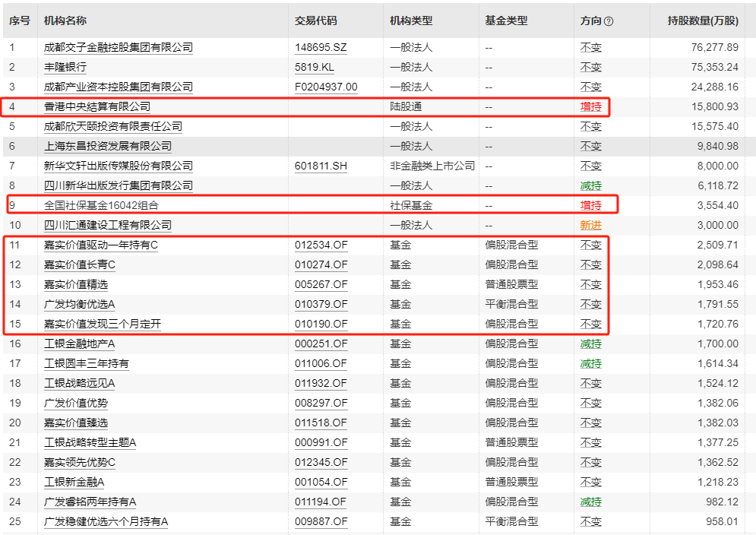Click the 交易代码 column header
The image size is (756, 535).
pos(316,21)
